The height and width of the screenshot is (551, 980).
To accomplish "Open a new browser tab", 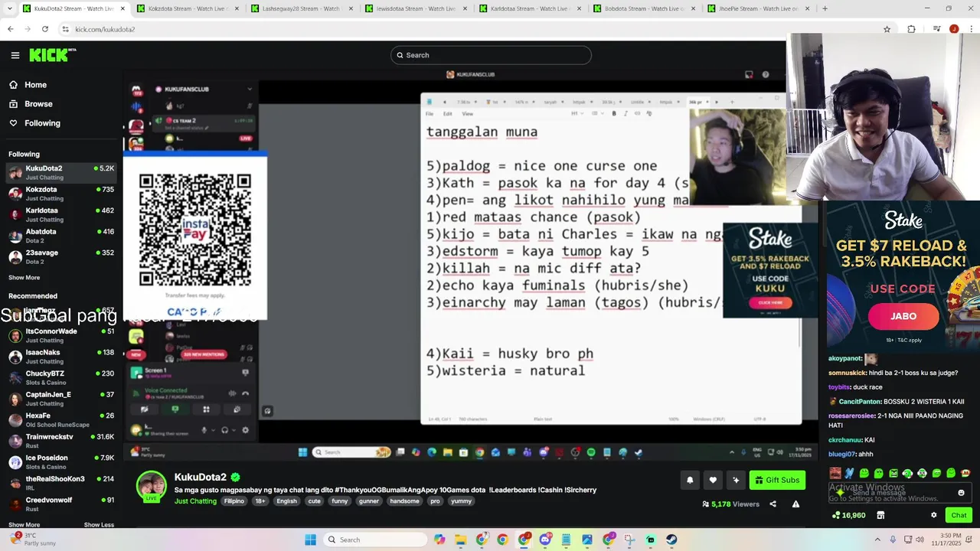I will [x=825, y=8].
